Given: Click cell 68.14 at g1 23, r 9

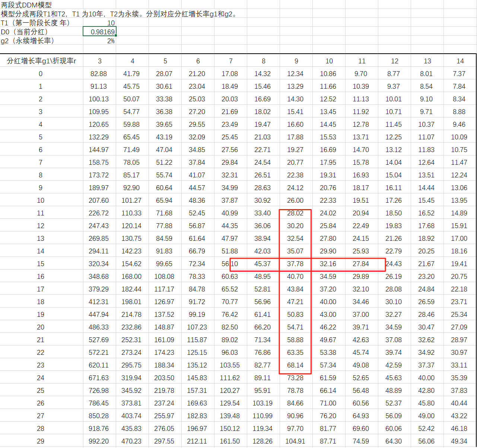Looking at the screenshot, I should click(296, 365).
